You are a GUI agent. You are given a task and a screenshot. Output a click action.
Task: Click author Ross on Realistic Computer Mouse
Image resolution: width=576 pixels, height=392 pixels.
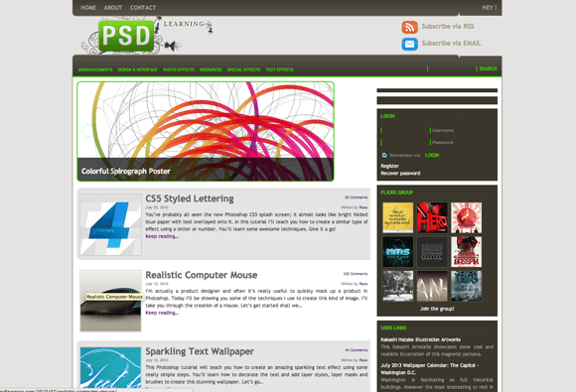tap(363, 284)
